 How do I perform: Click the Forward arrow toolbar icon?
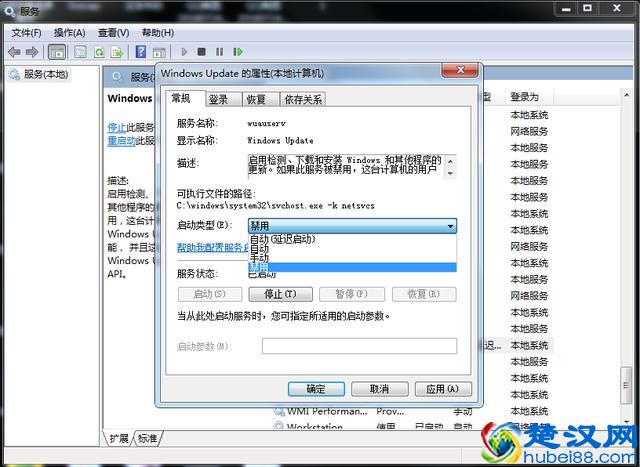(32, 52)
